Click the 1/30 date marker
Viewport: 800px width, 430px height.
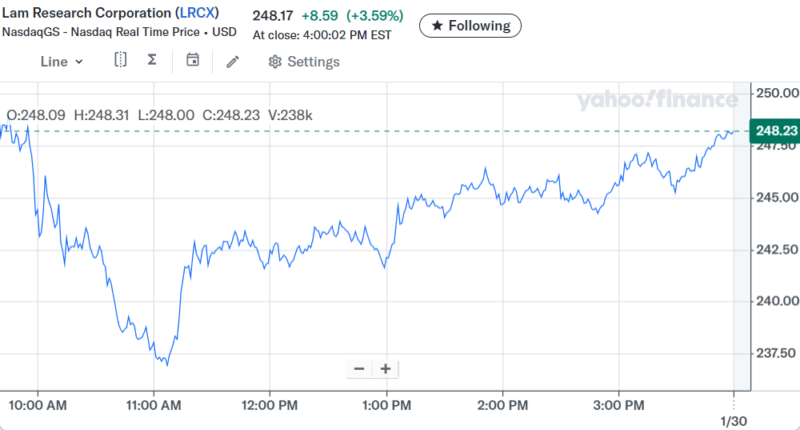(734, 420)
